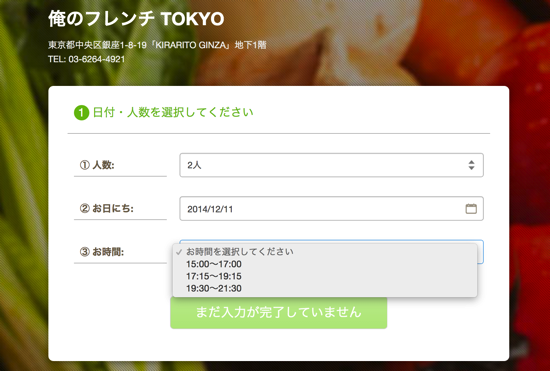Click the ③ お時間 label
Image resolution: width=550 pixels, height=371 pixels.
click(102, 252)
